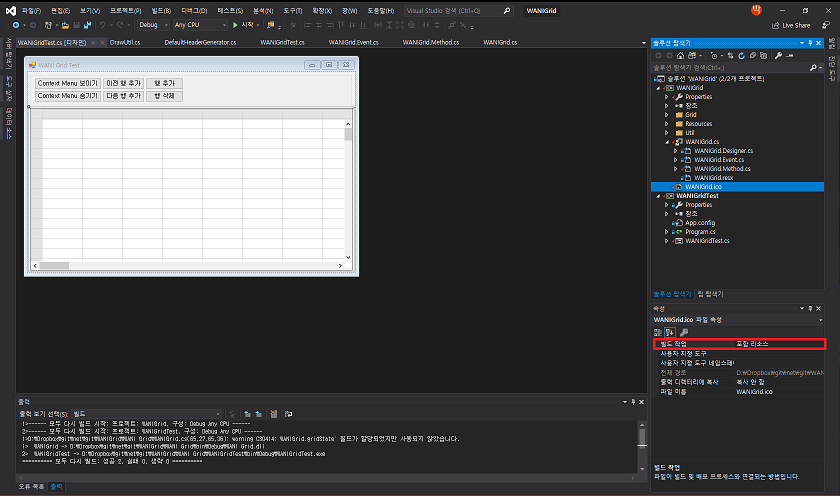Click the wrench properties icon in Solution Explorer

(778, 56)
